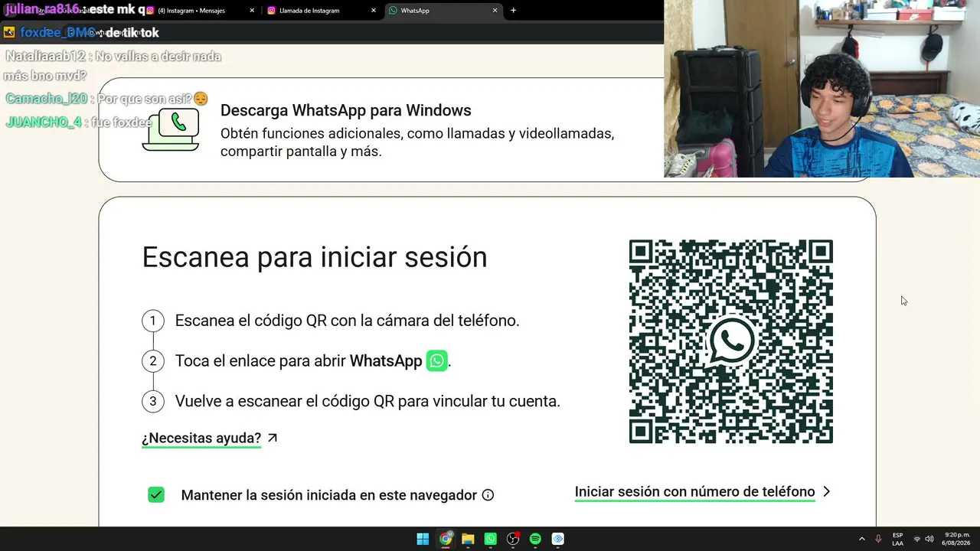This screenshot has width=980, height=551.
Task: Click the Descarga WhatsApp para Windows heading
Action: coord(346,110)
